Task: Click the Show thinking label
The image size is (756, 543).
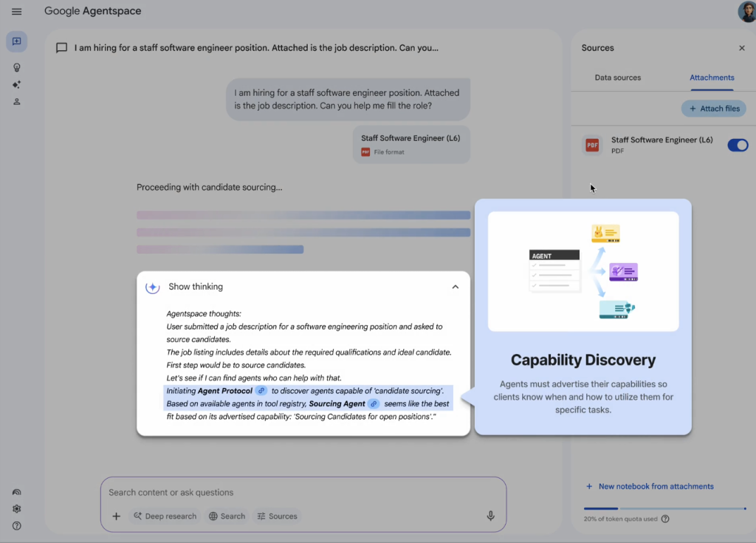Action: click(x=196, y=287)
